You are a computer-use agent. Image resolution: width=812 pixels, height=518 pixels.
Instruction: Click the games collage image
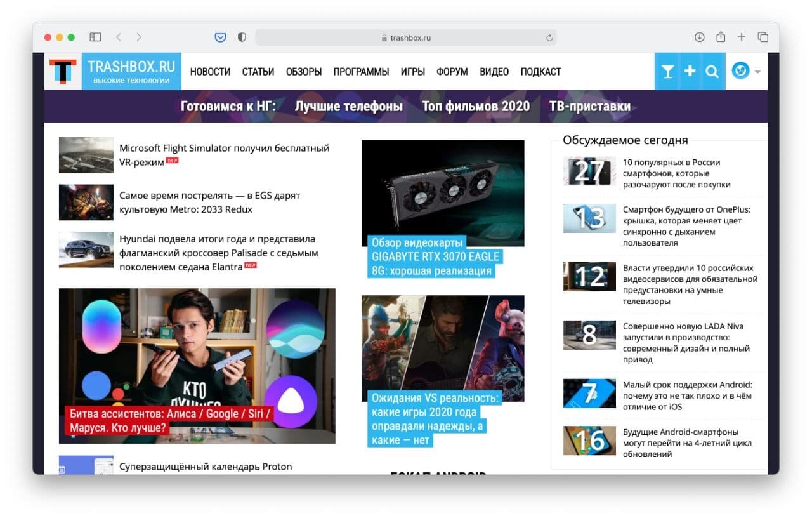point(443,349)
